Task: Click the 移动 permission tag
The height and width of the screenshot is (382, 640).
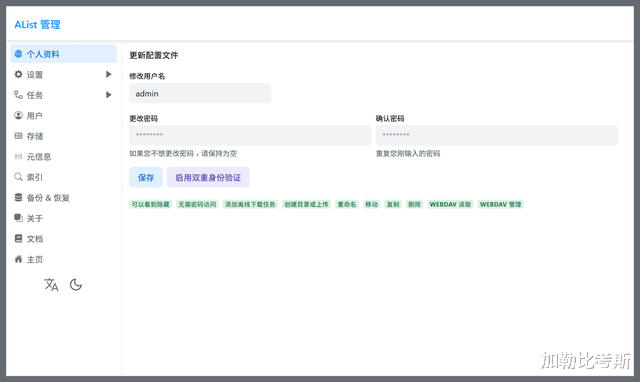Action: click(x=371, y=204)
